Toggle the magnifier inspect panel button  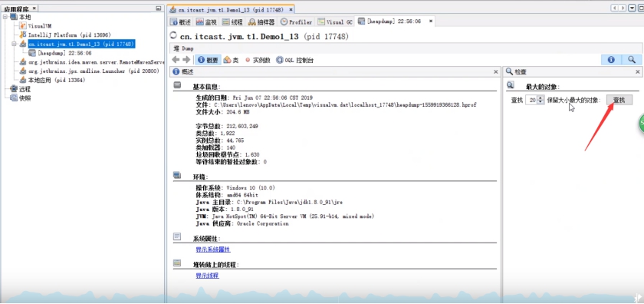click(632, 60)
